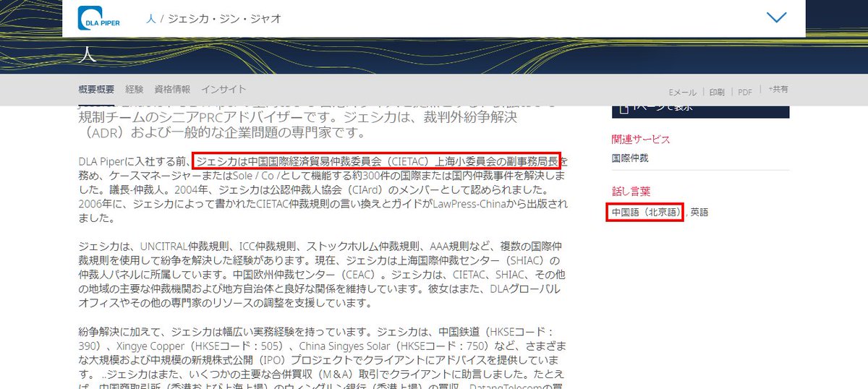Click the 関連サービス heading
The height and width of the screenshot is (389, 868).
[x=641, y=139]
